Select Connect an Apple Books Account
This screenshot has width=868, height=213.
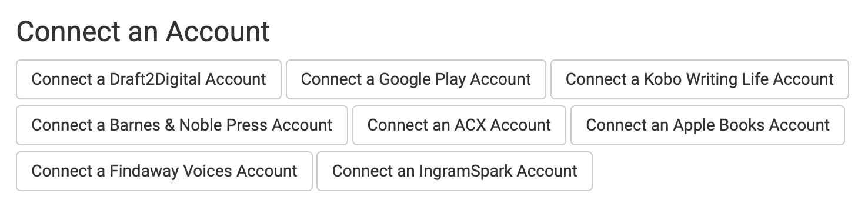pos(707,125)
